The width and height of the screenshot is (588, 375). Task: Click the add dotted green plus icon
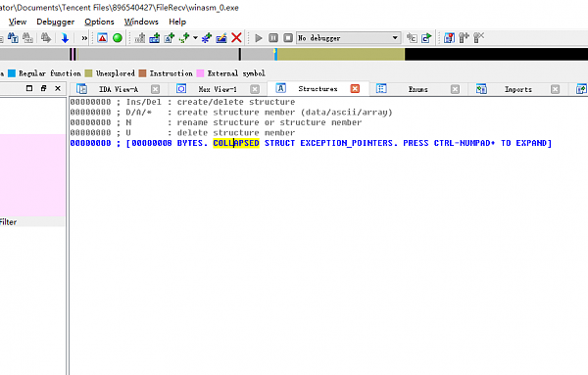(x=184, y=38)
